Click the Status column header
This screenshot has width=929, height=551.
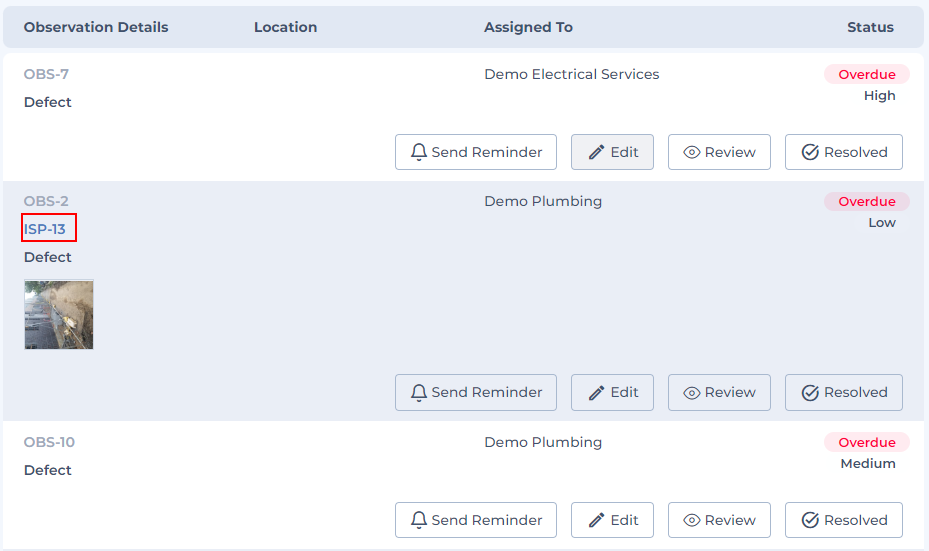tap(870, 27)
